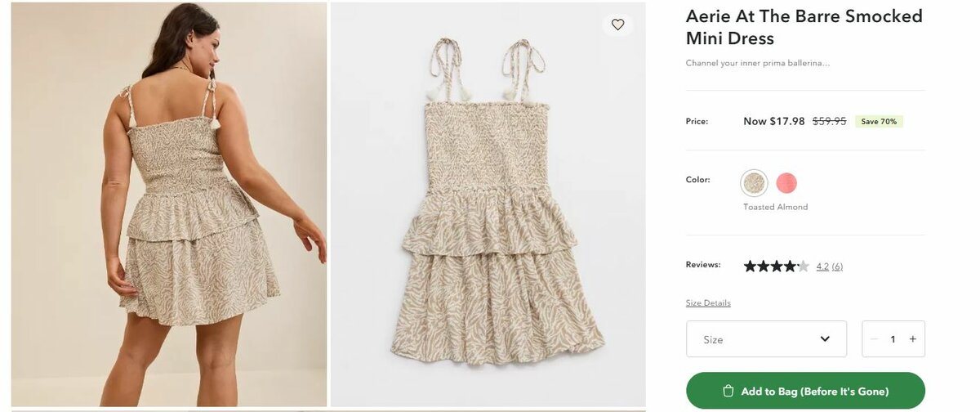The image size is (980, 412).
Task: Favorite the dress with the heart icon
Action: click(618, 25)
